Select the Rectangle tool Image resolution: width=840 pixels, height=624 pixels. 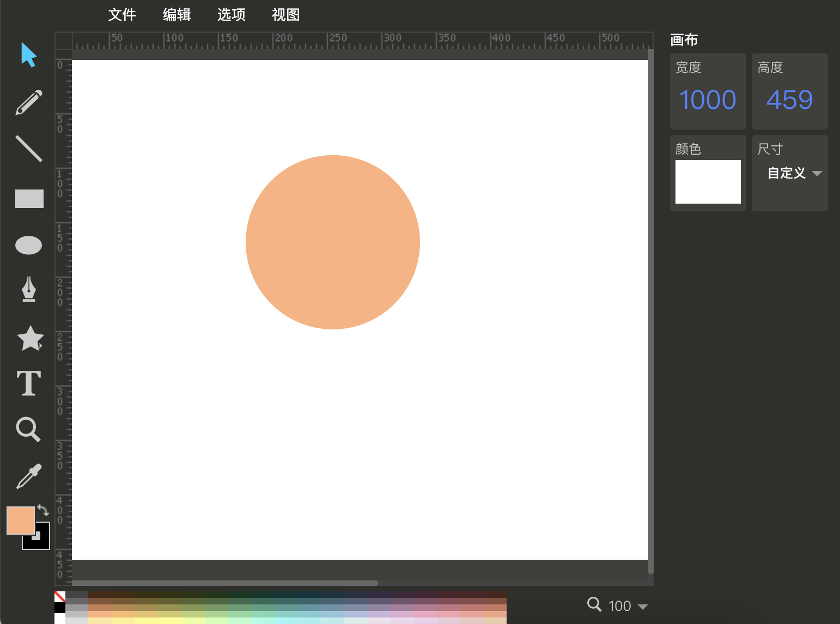click(29, 199)
